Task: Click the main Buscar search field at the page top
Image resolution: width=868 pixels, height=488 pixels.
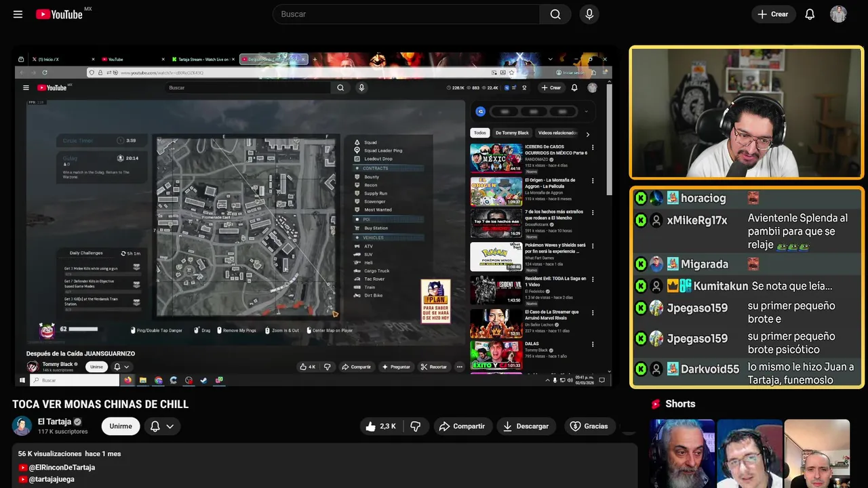Action: [x=406, y=14]
